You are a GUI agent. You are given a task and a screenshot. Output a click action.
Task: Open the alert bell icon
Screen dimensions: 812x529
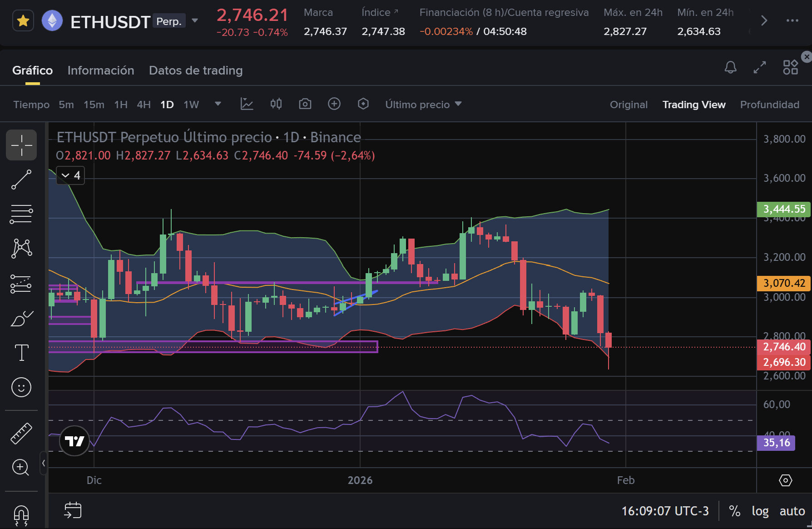tap(730, 68)
